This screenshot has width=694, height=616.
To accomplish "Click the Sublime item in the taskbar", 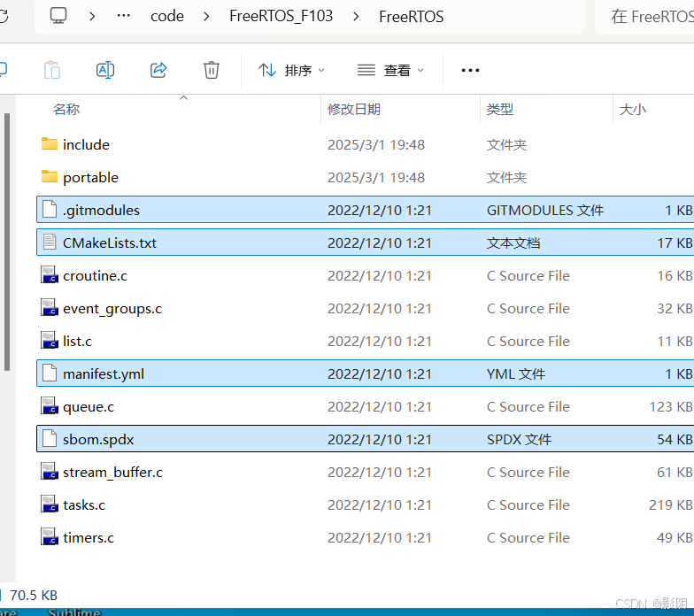I will [74, 612].
